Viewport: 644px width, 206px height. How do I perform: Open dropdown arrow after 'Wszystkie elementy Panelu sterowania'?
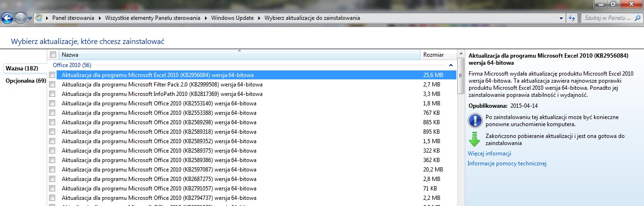(x=206, y=18)
